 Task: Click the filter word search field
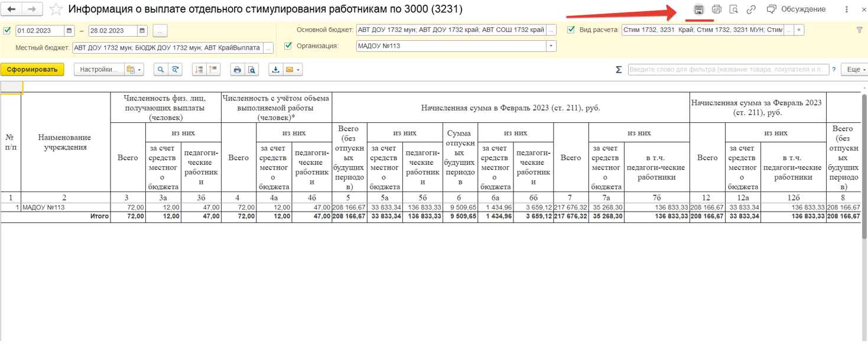point(728,70)
